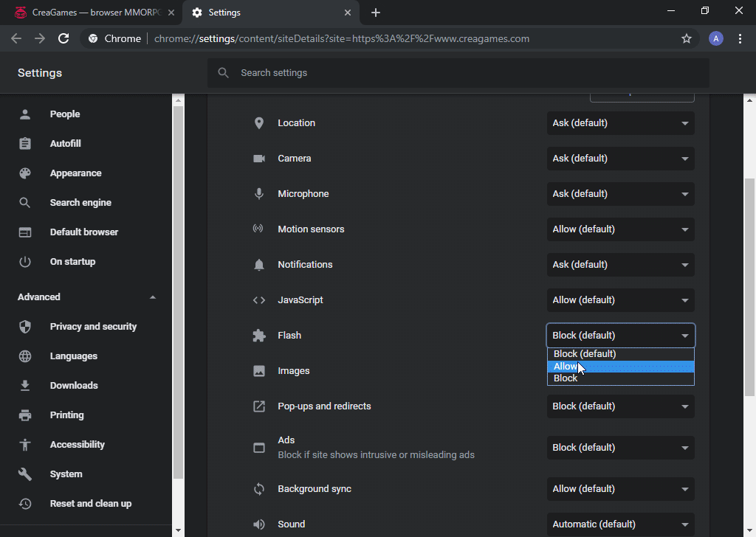Go back using the back arrow
The width and height of the screenshot is (756, 537).
pos(16,38)
